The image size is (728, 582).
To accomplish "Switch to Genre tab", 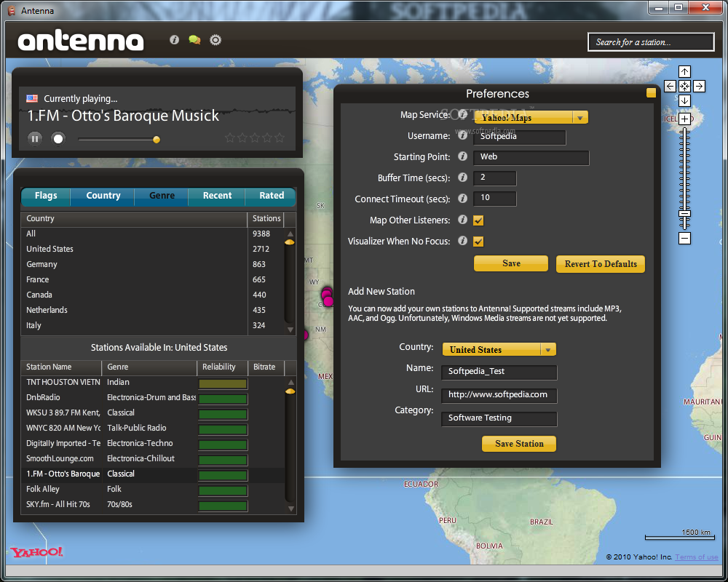I will [x=162, y=196].
